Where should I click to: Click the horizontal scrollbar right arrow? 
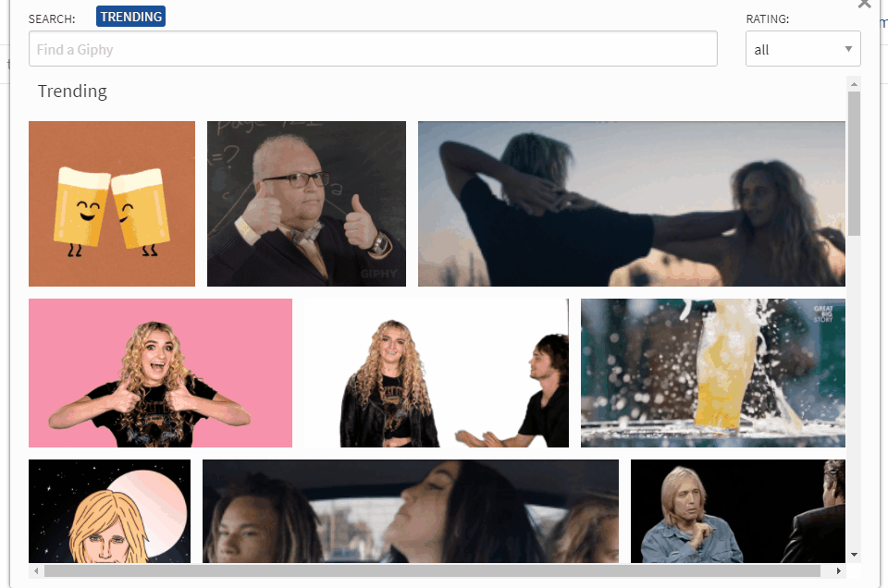[839, 571]
